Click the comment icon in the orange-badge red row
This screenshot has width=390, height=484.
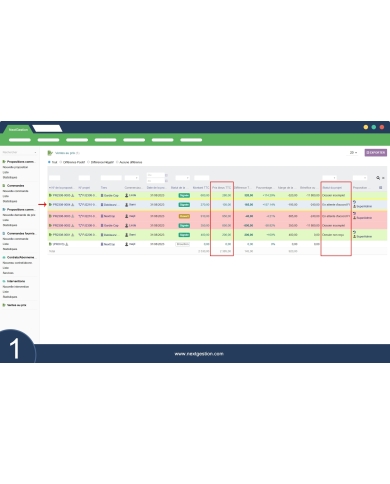coord(354,213)
